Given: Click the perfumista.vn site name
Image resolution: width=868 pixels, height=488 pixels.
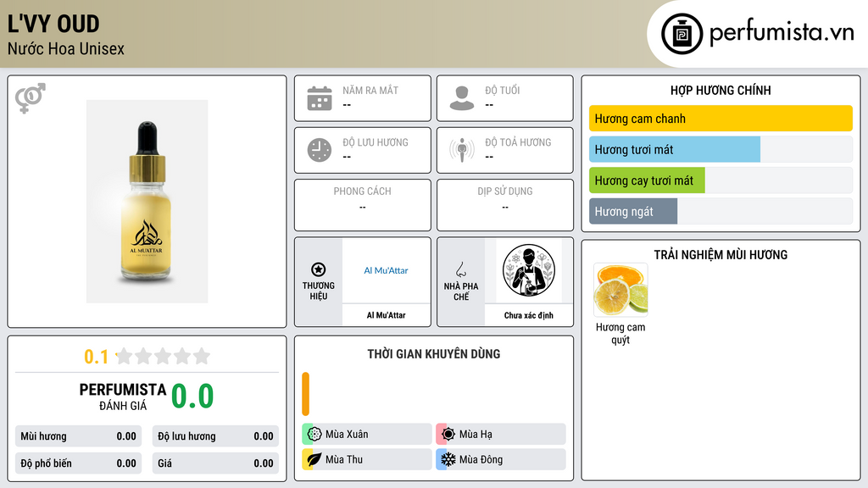Looking at the screenshot, I should point(782,33).
